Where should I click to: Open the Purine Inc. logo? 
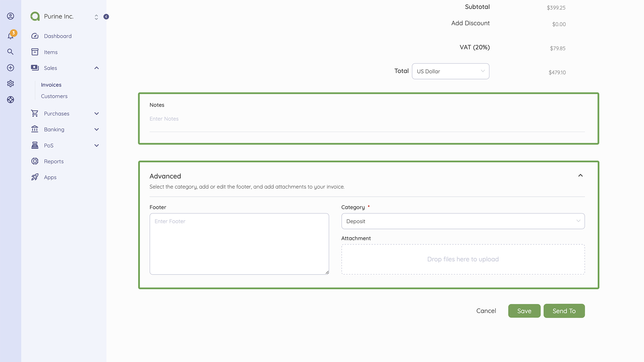35,16
